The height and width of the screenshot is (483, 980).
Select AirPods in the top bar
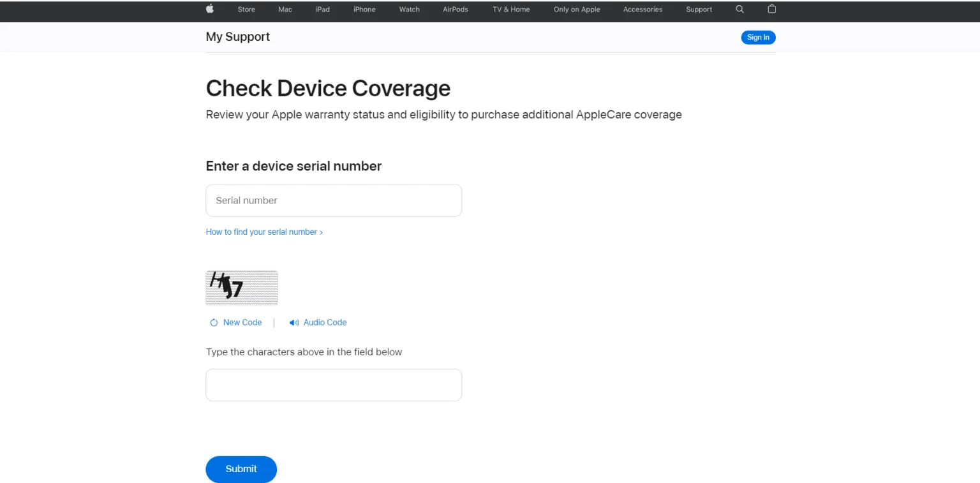pos(456,10)
